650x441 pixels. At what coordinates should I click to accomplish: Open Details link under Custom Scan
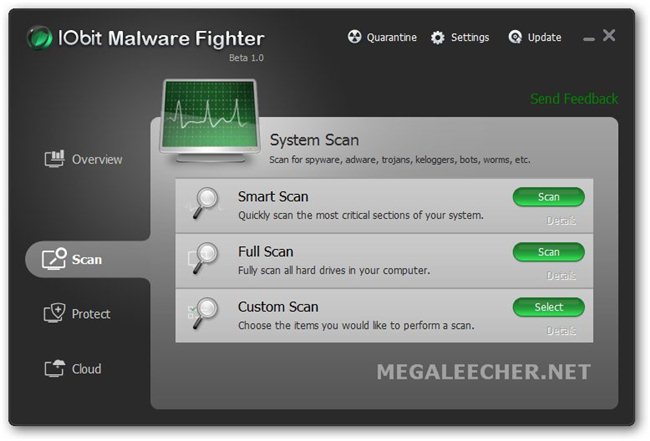pyautogui.click(x=561, y=331)
